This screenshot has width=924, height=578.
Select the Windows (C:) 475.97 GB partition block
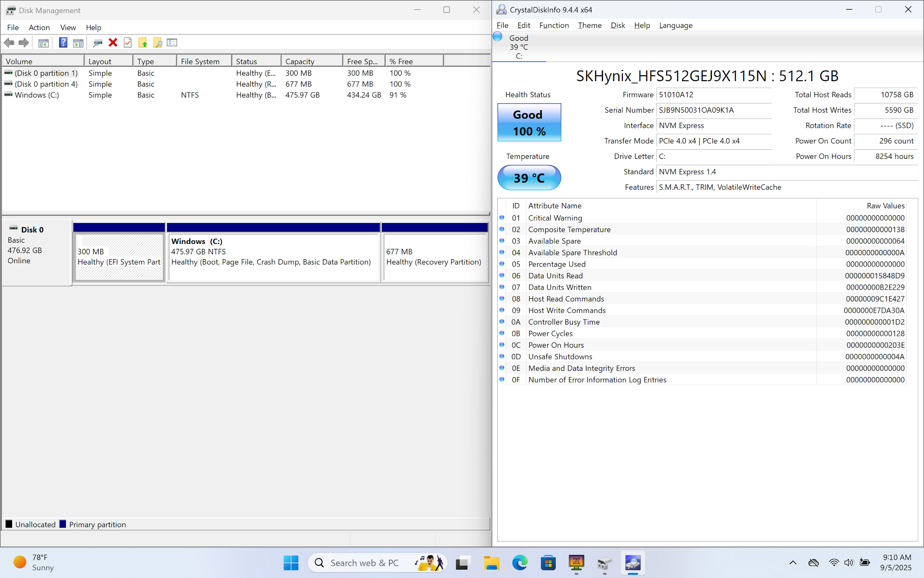tap(273, 253)
